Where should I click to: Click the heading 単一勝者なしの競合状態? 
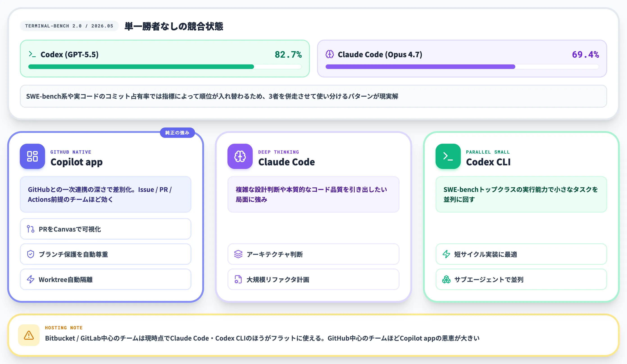(174, 26)
